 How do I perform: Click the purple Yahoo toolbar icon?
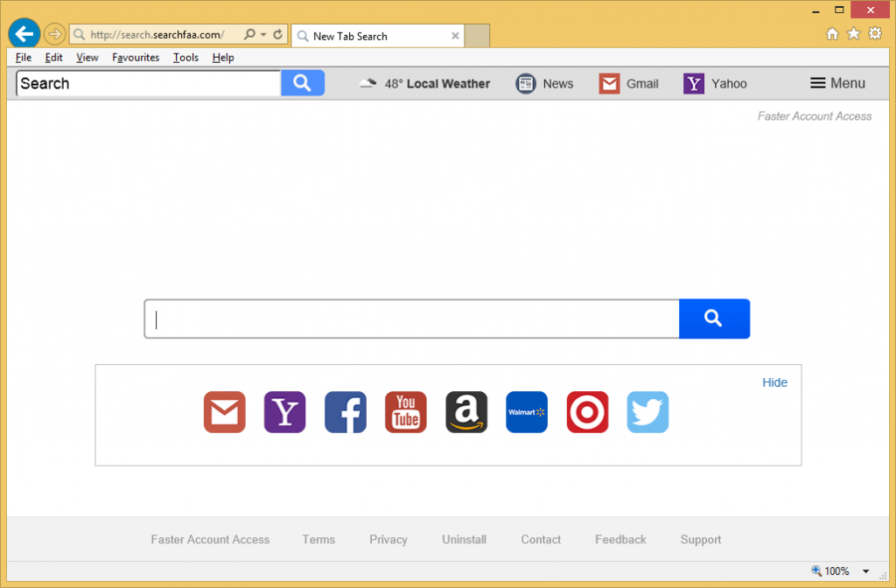pos(694,84)
